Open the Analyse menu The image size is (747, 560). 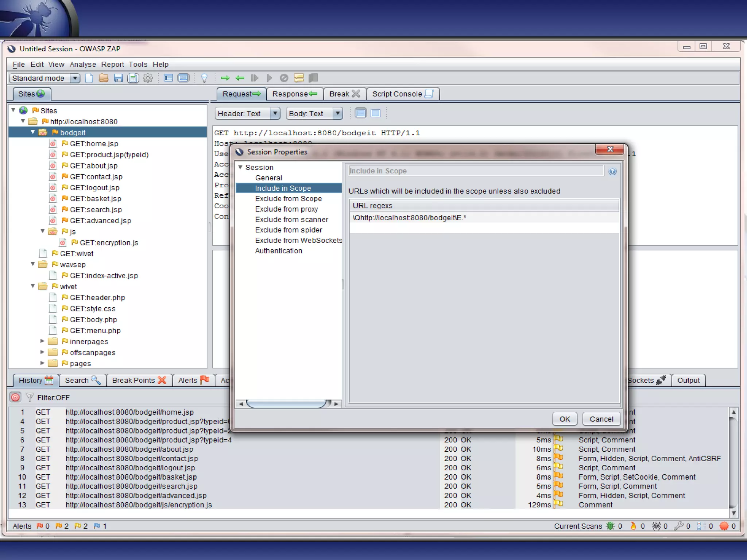(x=82, y=65)
